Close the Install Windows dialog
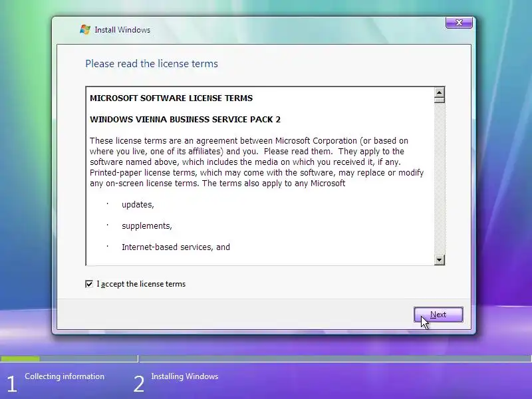This screenshot has height=399, width=532. tap(459, 23)
